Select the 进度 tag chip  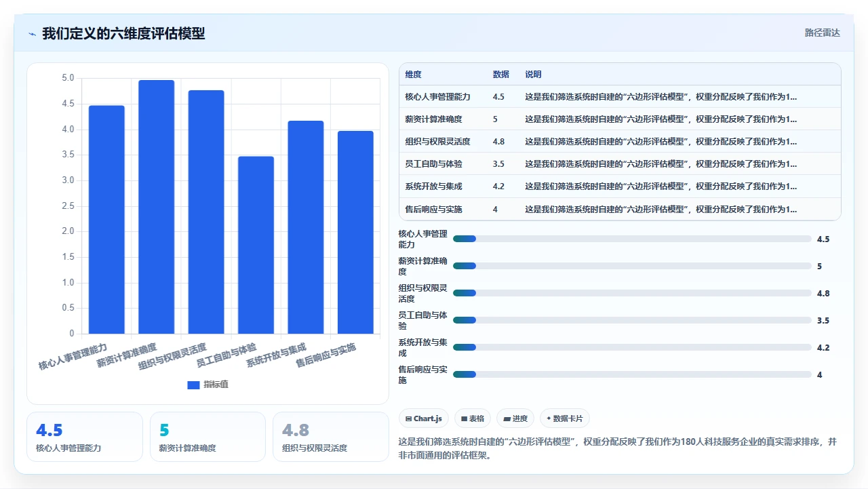[515, 418]
